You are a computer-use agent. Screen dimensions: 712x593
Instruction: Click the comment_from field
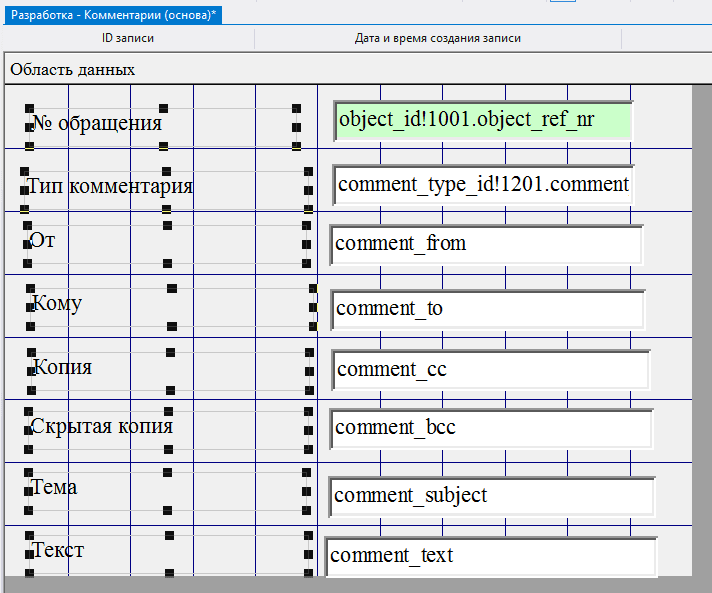click(486, 244)
